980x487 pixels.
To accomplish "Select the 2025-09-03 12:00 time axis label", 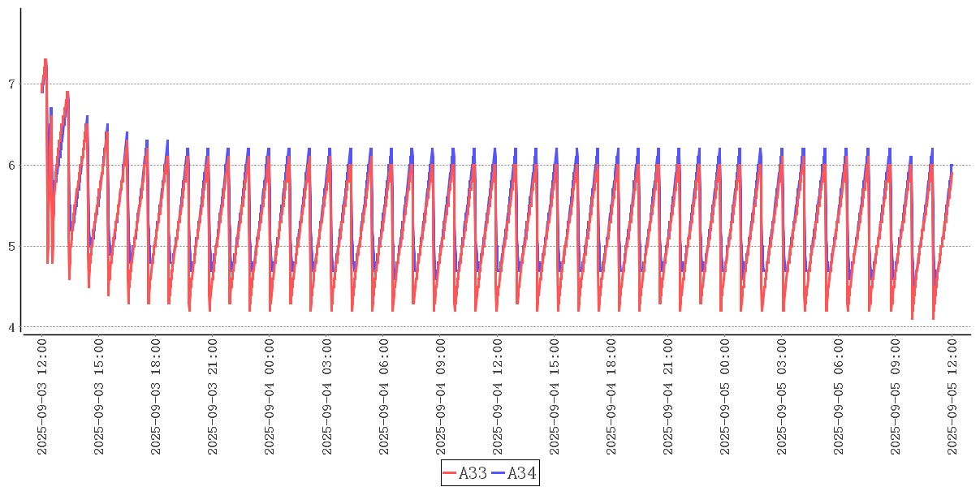I will point(42,397).
